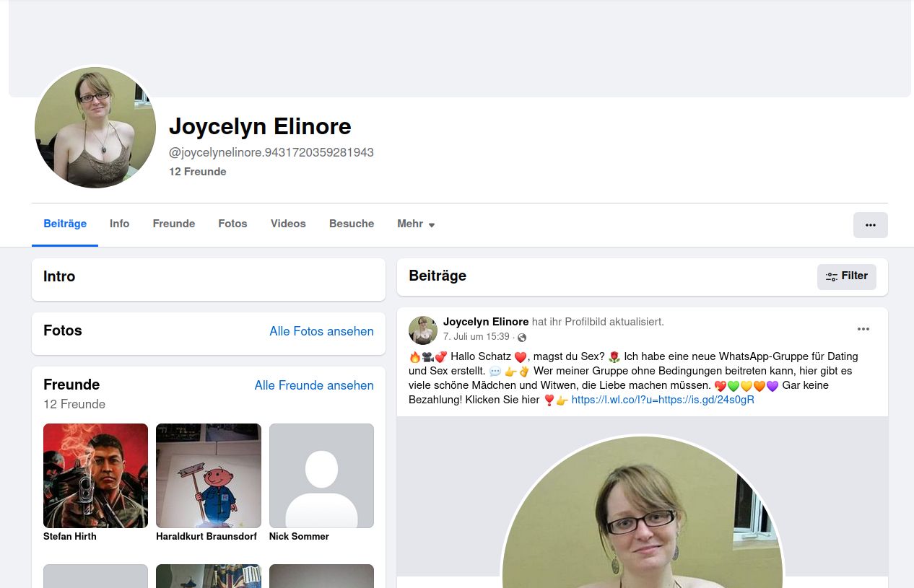Click the Nick Sommer name label

tap(299, 536)
